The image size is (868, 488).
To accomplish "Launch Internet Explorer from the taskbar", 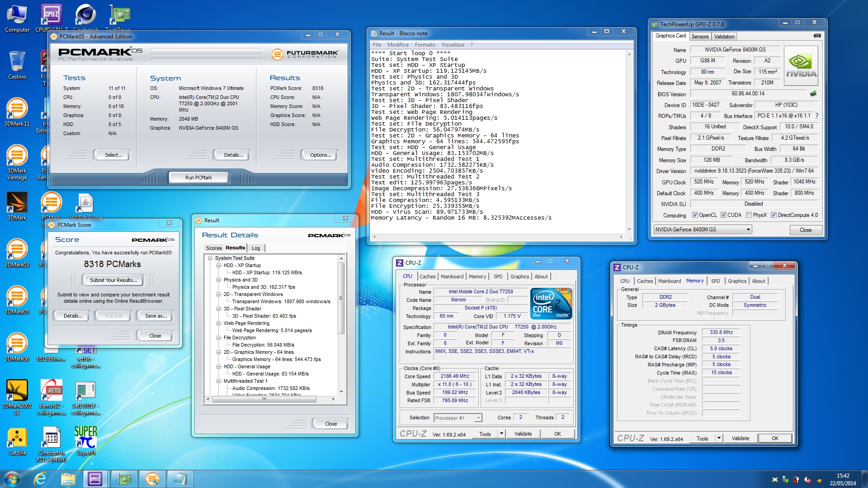I will tap(40, 479).
